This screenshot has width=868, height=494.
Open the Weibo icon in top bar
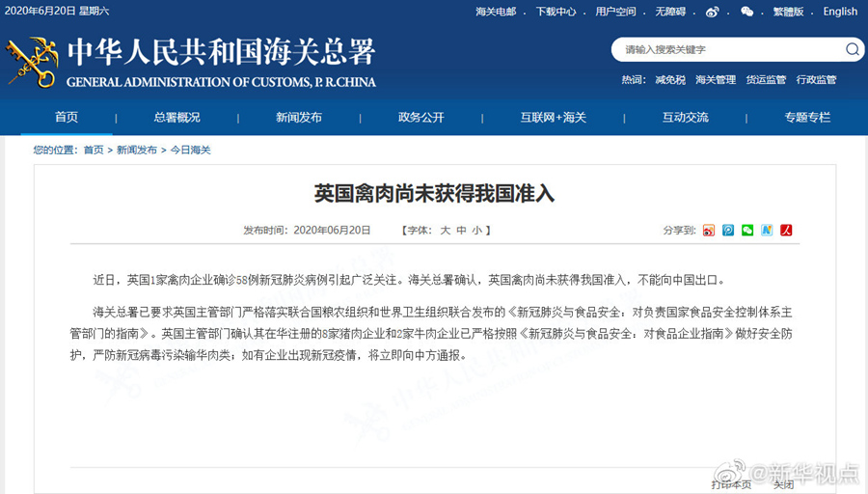pyautogui.click(x=713, y=12)
